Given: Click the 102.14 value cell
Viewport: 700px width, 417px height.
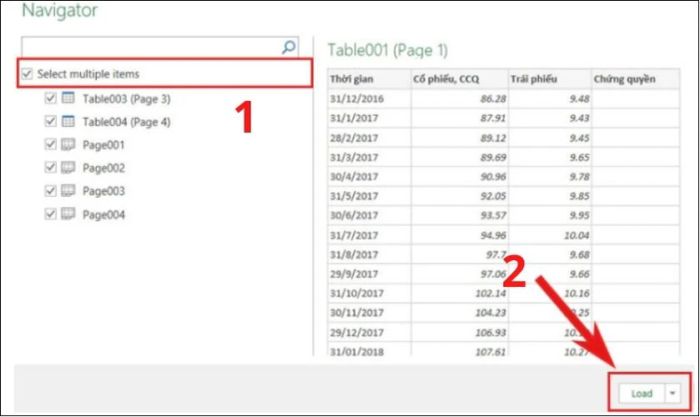Looking at the screenshot, I should tap(459, 293).
